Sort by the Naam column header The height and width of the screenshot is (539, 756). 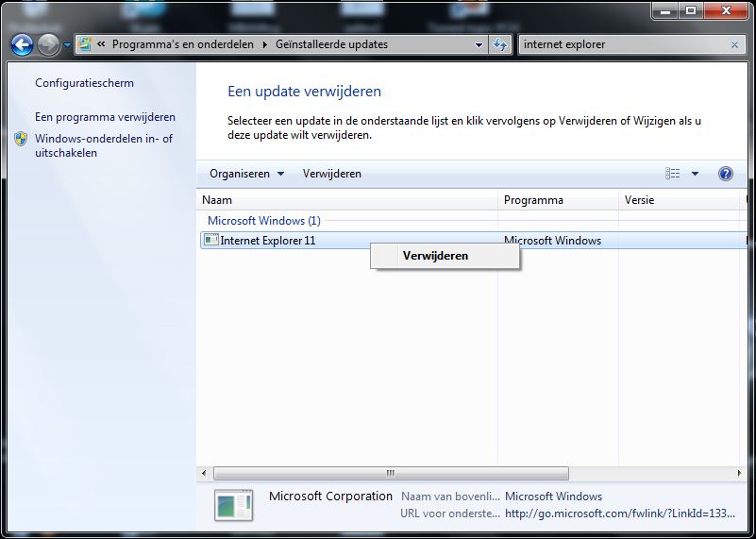[x=347, y=200]
